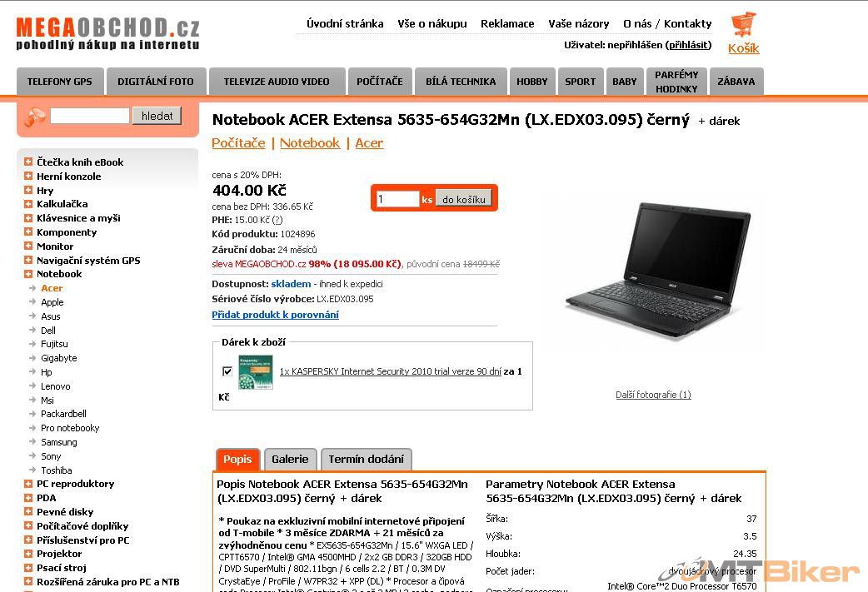Expand the Herní konzole category plus icon
Viewport: 868px width, 592px height.
click(x=28, y=176)
